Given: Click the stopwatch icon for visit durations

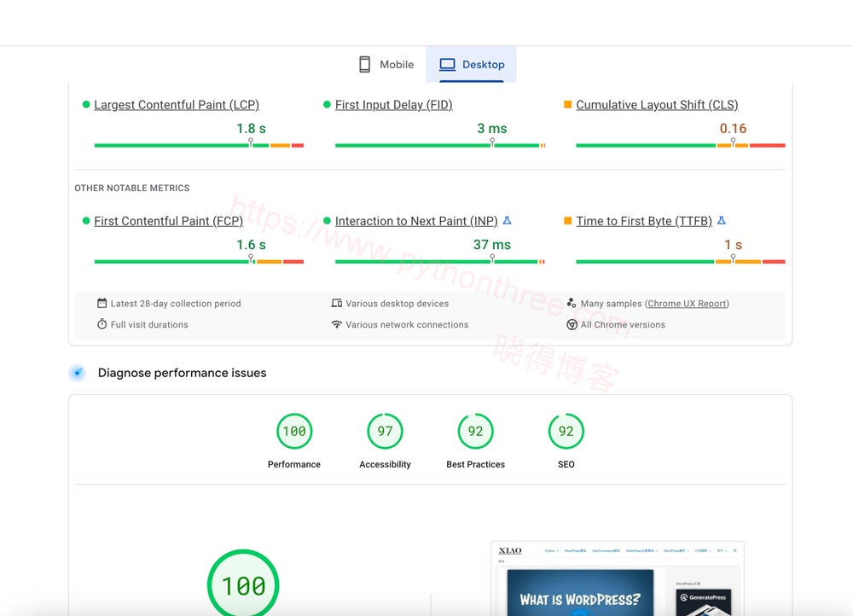Looking at the screenshot, I should pos(102,325).
